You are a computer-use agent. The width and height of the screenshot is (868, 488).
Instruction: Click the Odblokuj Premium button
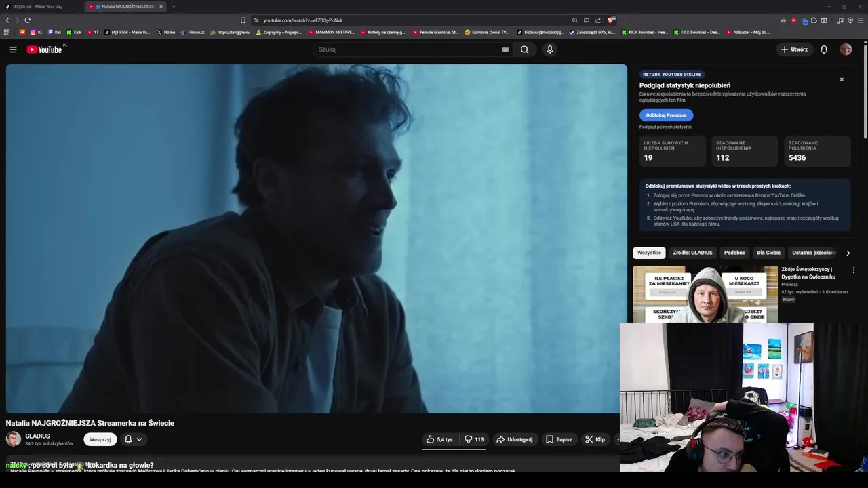(666, 115)
